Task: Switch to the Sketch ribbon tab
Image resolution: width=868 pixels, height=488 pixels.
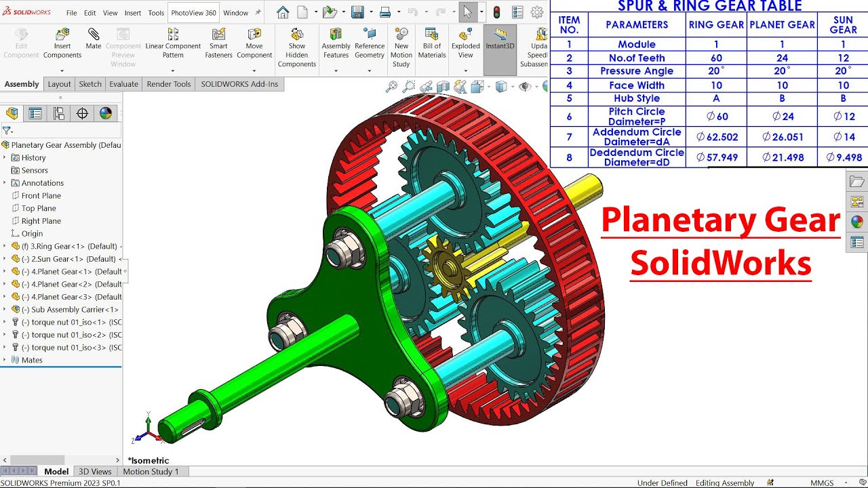Action: click(x=90, y=84)
